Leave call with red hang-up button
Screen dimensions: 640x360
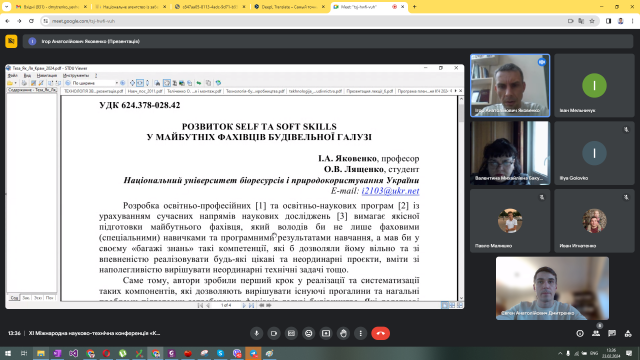(380, 333)
